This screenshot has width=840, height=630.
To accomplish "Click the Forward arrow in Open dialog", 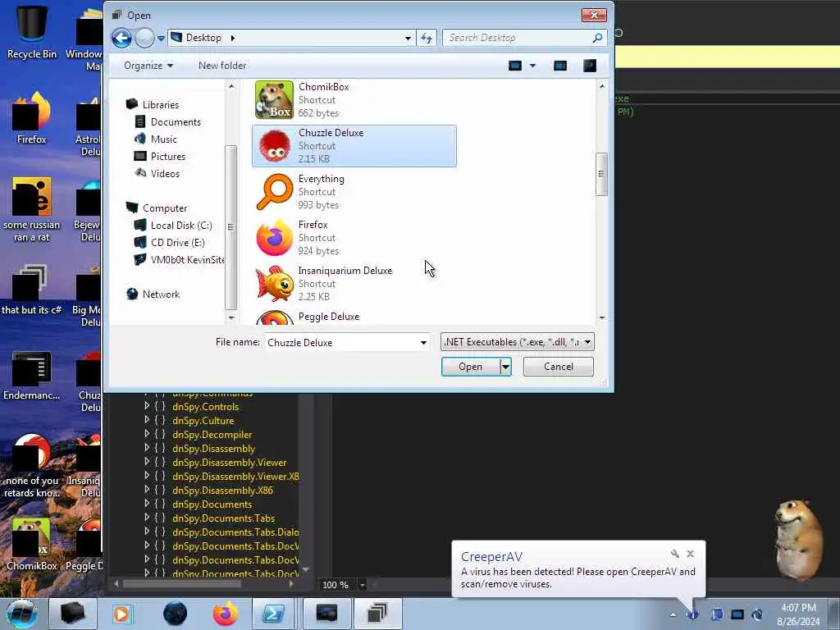I will pos(144,38).
